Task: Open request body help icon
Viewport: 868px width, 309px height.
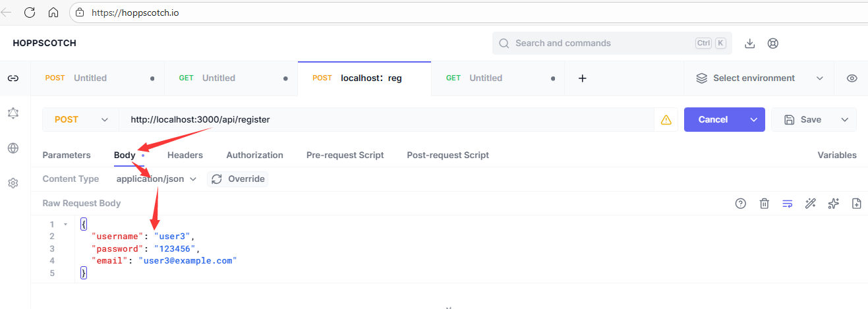Action: coord(740,204)
